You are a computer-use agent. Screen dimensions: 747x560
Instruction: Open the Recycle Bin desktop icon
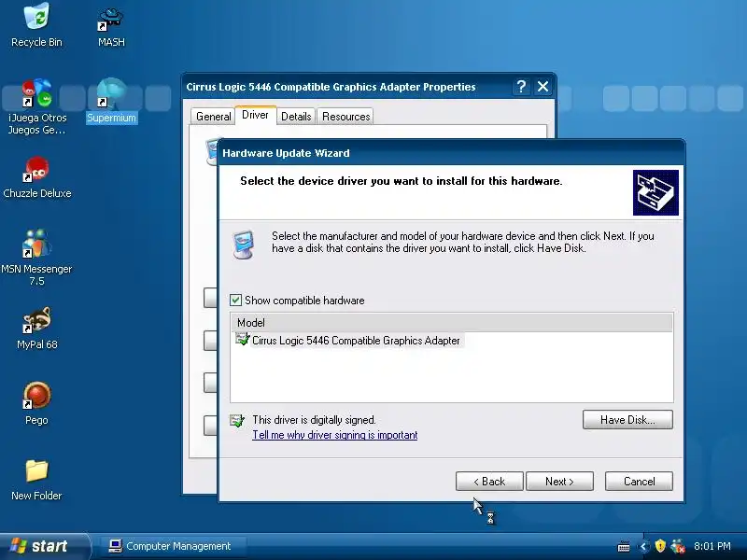(x=36, y=25)
